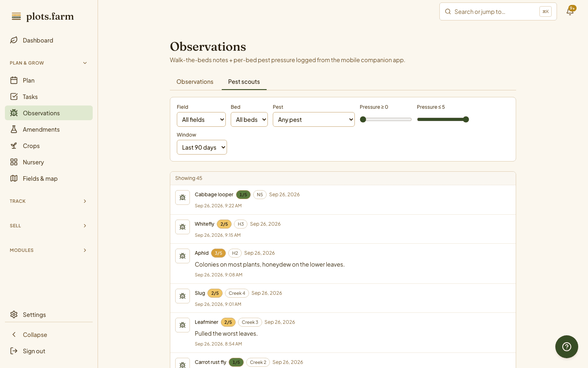Click the plots.farm logo icon
This screenshot has width=588, height=368.
16,16
